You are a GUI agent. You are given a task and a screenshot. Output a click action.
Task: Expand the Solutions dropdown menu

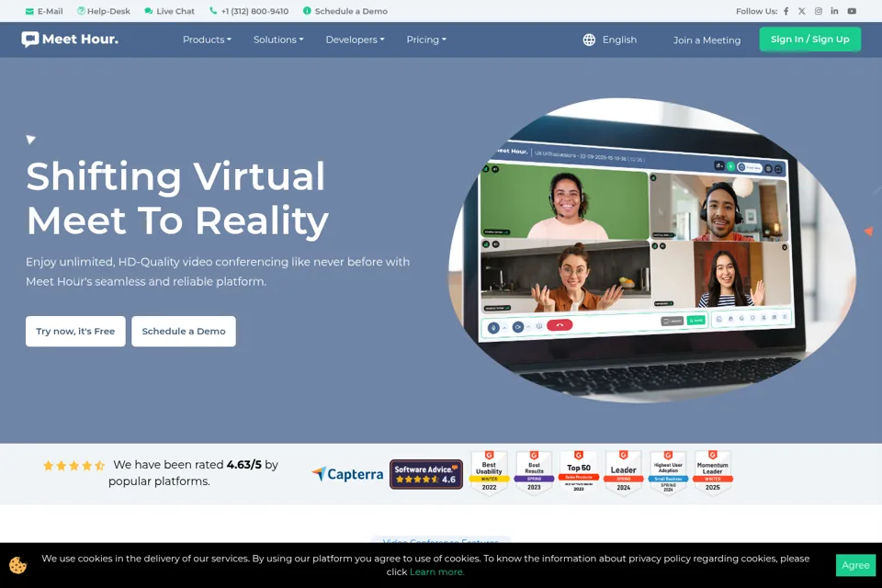(x=278, y=40)
